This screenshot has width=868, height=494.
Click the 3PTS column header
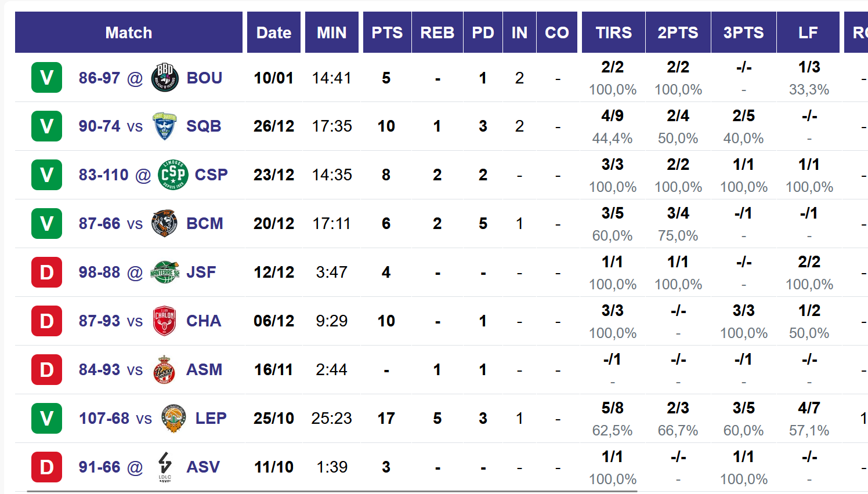coord(743,32)
